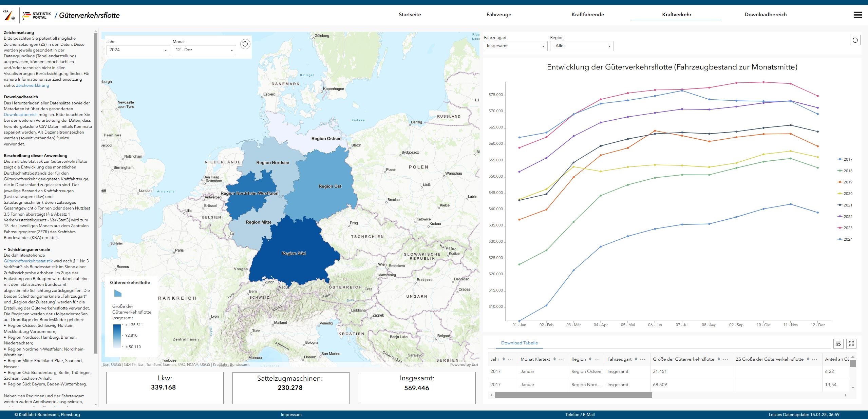Click the table show/hide columns eye icon

(x=838, y=344)
